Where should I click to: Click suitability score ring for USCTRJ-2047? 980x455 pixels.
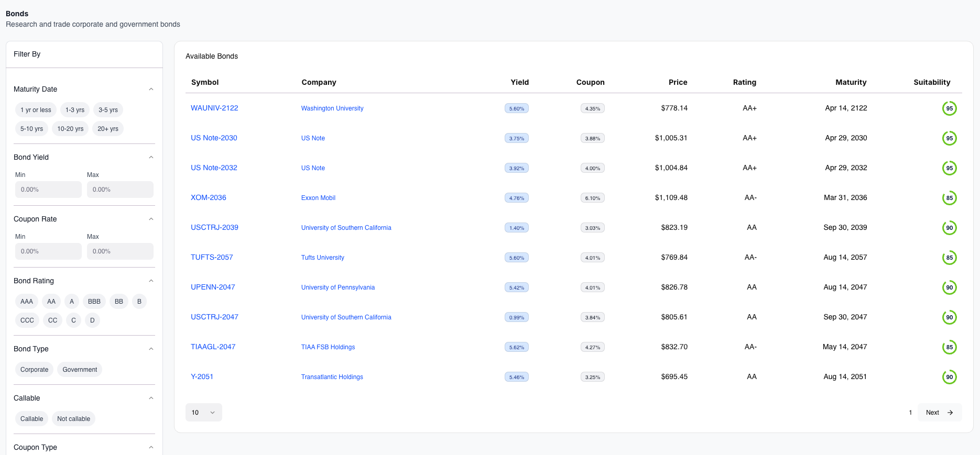coord(949,317)
